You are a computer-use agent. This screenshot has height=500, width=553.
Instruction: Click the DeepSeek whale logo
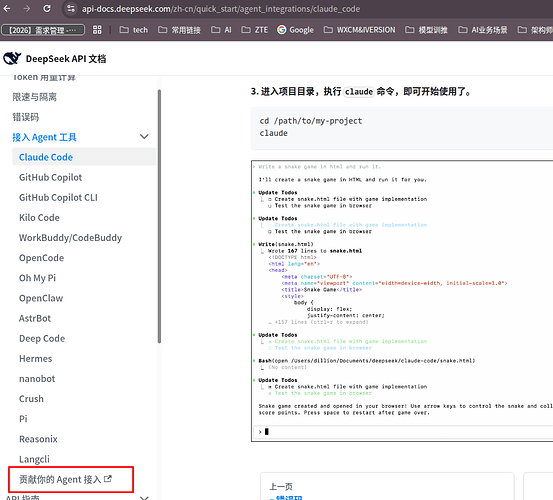(12, 59)
